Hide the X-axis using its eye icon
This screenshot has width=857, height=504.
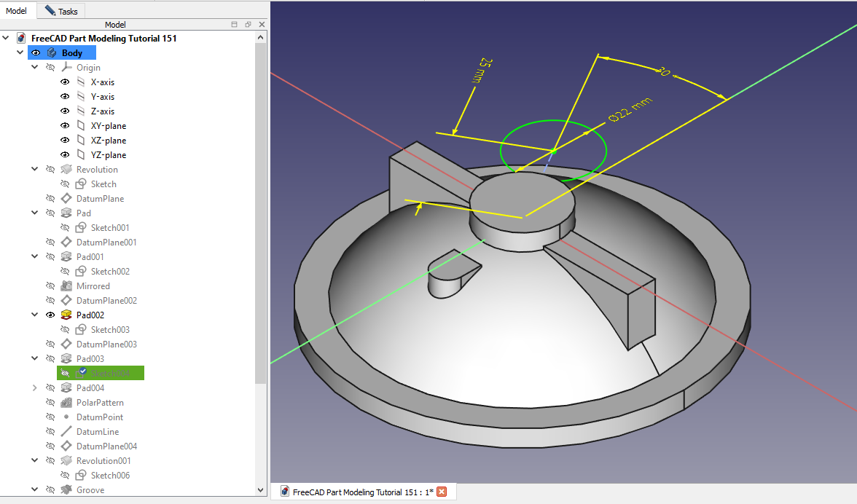coord(64,82)
